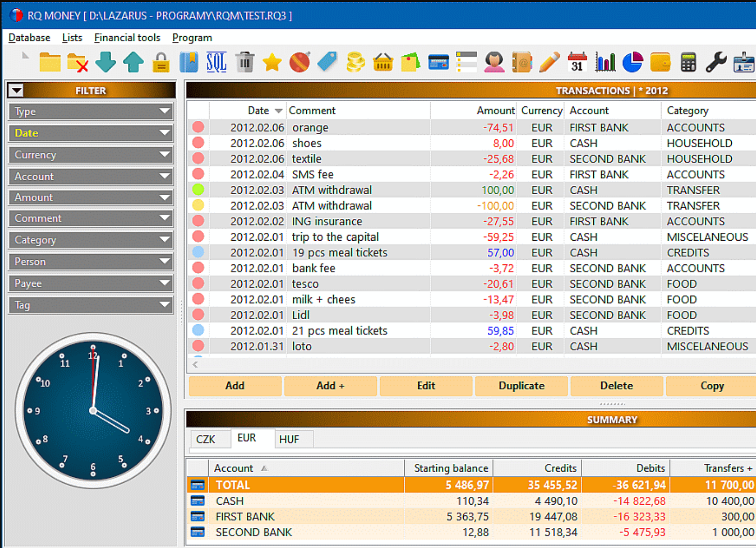The height and width of the screenshot is (548, 756).
Task: Open the wrench settings tool
Action: [716, 62]
